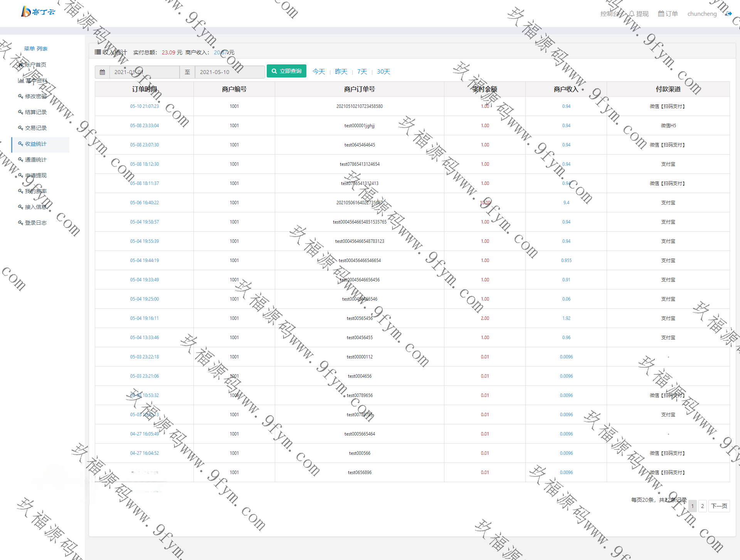Go to 修改密码 in the sidebar
The width and height of the screenshot is (740, 560).
(x=35, y=96)
